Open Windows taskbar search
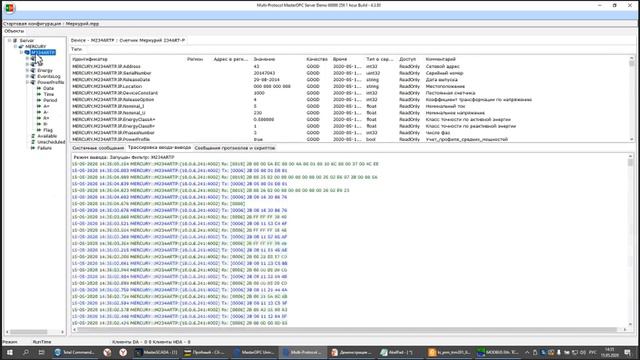The height and width of the screenshot is (360, 640). coord(26,352)
